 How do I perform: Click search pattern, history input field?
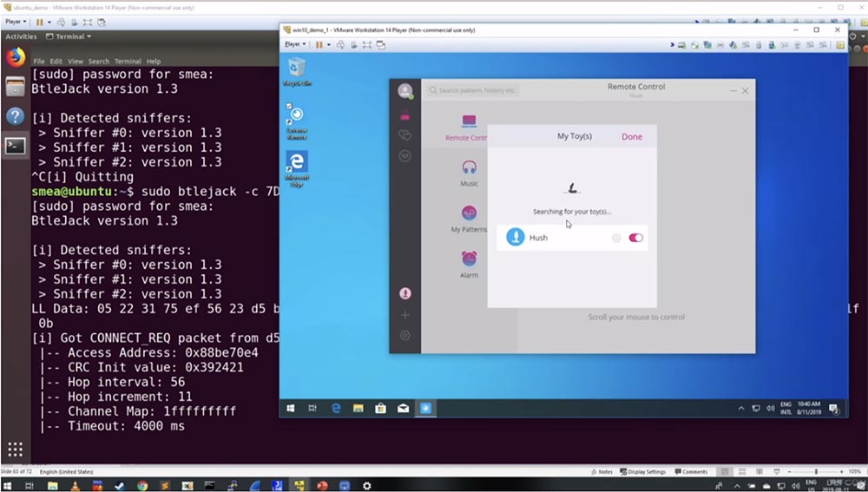pyautogui.click(x=473, y=90)
